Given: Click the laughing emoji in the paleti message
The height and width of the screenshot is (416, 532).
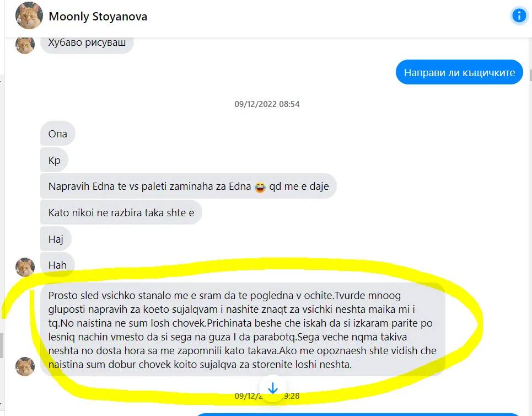Looking at the screenshot, I should pyautogui.click(x=260, y=187).
